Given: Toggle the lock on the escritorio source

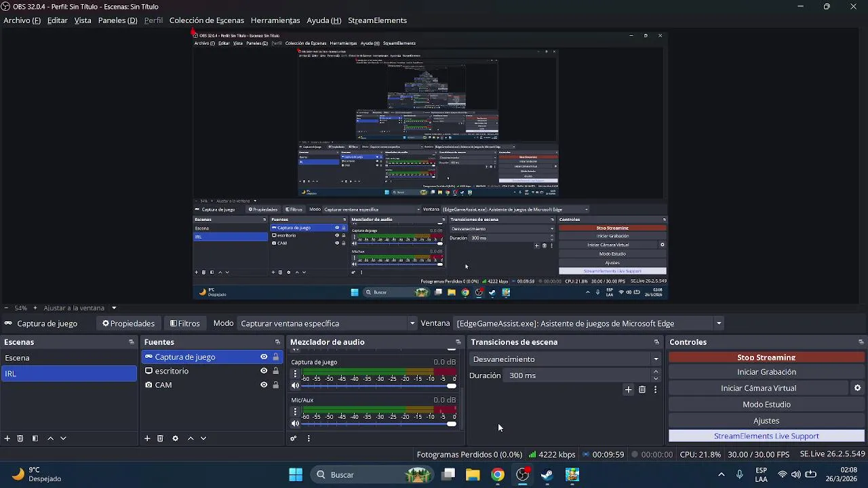Looking at the screenshot, I should [x=275, y=371].
